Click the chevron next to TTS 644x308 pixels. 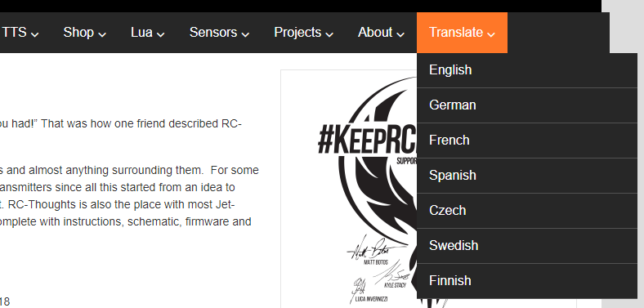pyautogui.click(x=35, y=34)
